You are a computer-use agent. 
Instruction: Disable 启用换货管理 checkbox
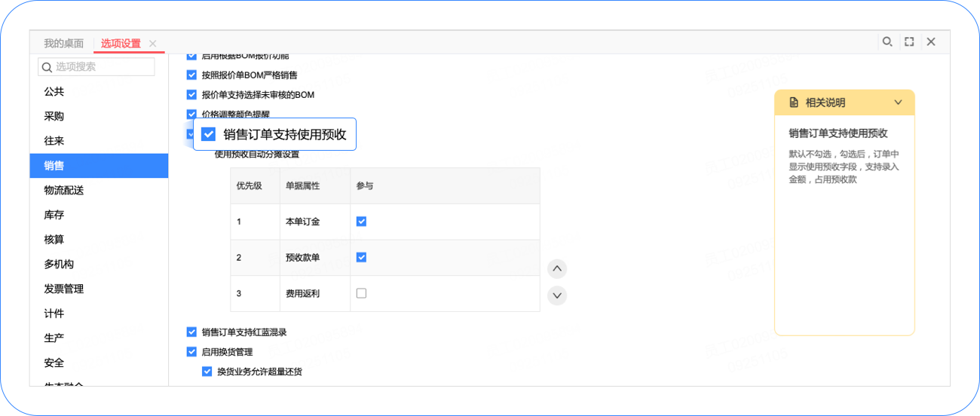click(191, 352)
